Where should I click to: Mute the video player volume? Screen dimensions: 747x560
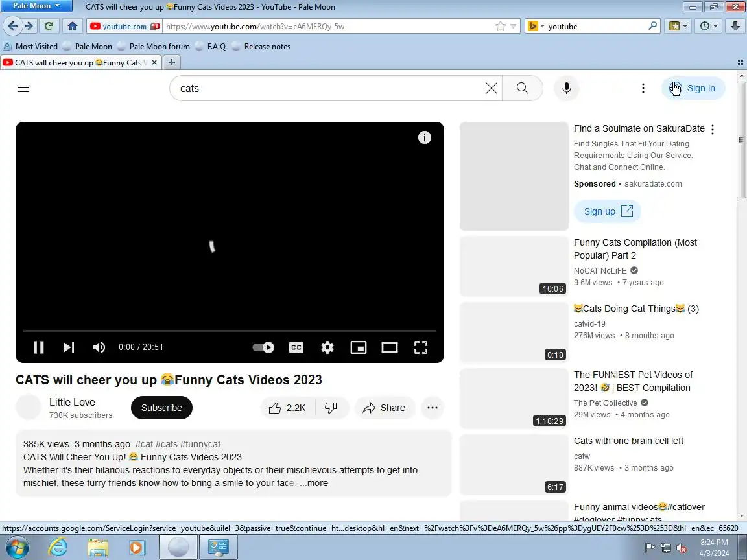pos(99,347)
